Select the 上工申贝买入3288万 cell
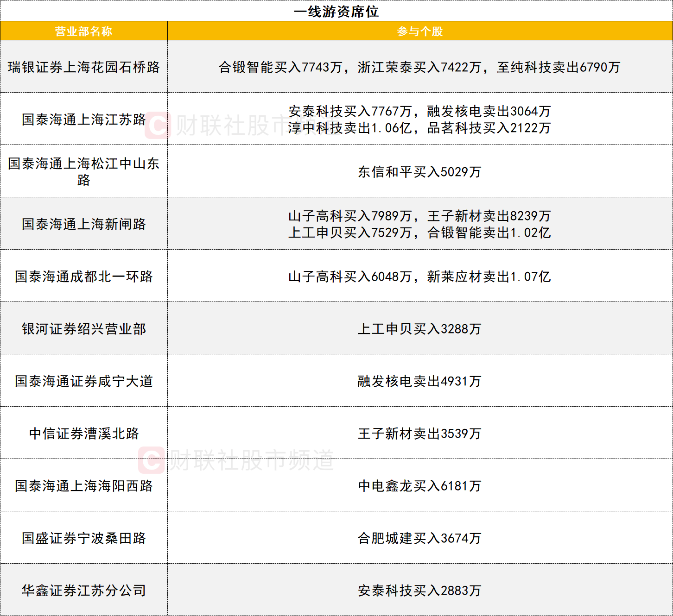Viewport: 673px width, 616px height. click(x=419, y=329)
